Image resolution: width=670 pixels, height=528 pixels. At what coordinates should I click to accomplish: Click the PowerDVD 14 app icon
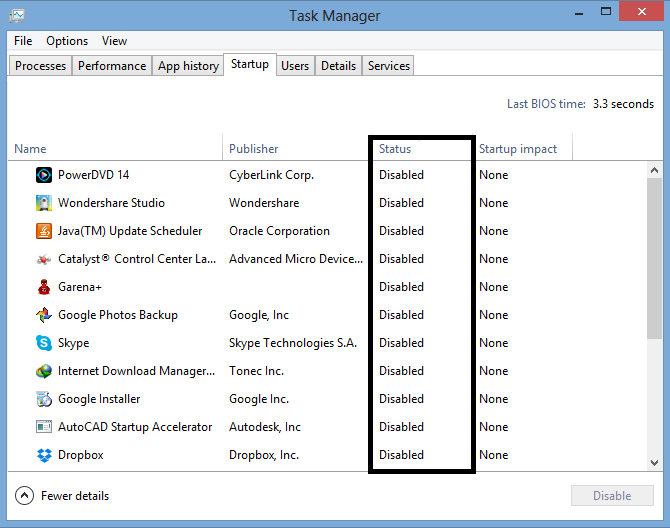coord(44,175)
